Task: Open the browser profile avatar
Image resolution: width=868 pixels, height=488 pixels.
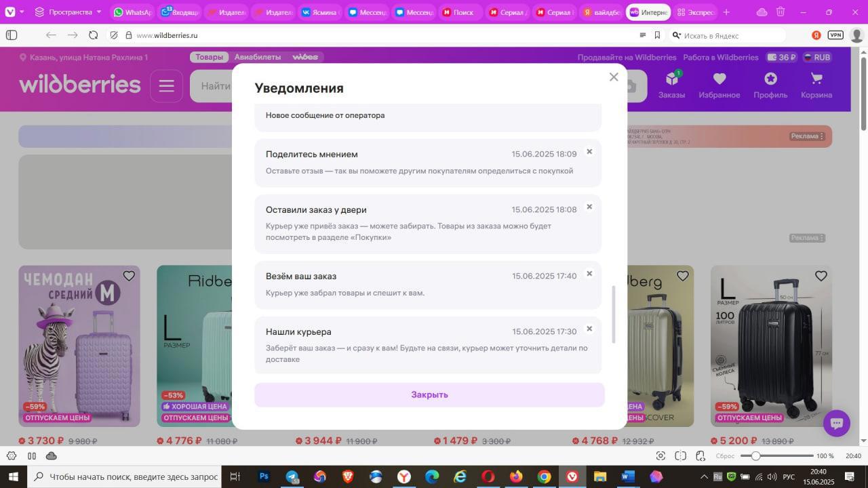Action: (x=857, y=35)
